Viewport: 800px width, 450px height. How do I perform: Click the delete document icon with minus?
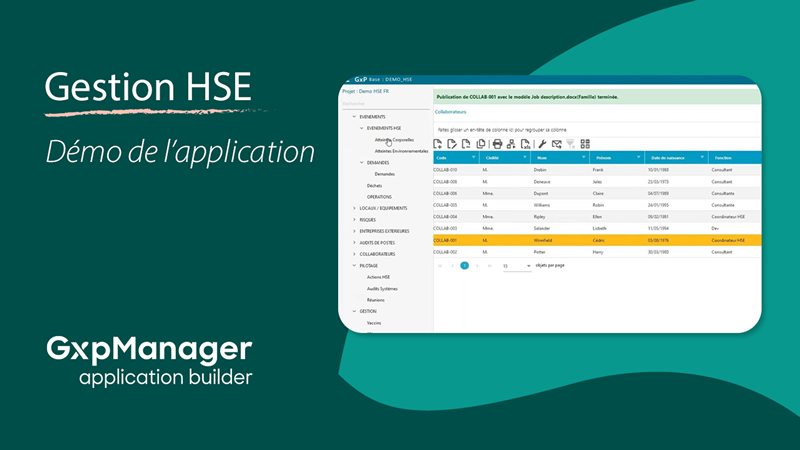[466, 144]
